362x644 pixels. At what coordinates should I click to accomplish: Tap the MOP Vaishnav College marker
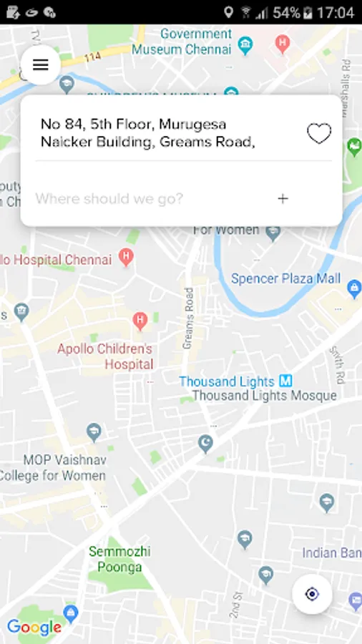[x=94, y=433]
